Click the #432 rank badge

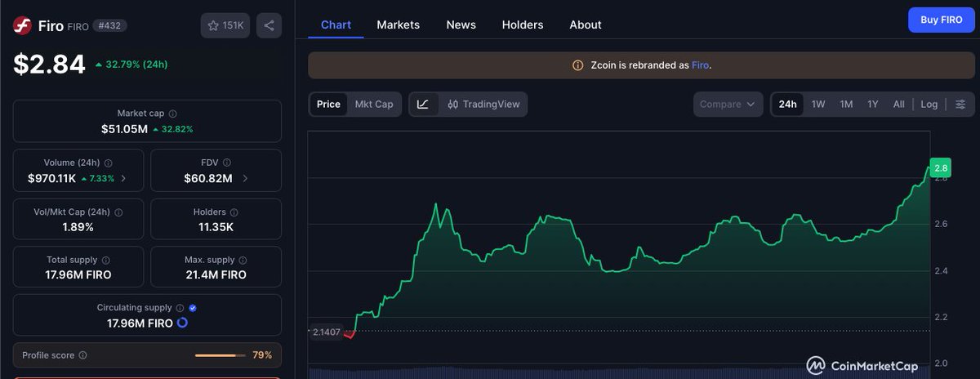tap(109, 26)
